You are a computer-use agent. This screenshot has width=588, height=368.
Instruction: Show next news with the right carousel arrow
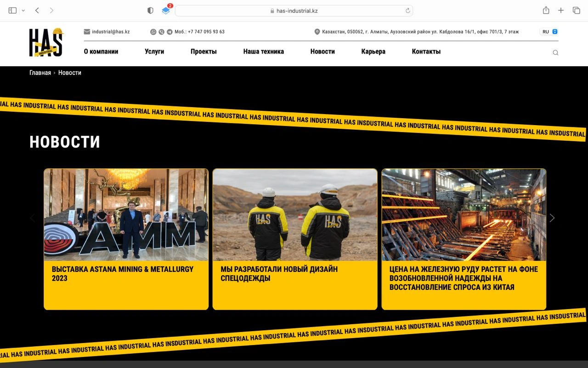coord(552,218)
